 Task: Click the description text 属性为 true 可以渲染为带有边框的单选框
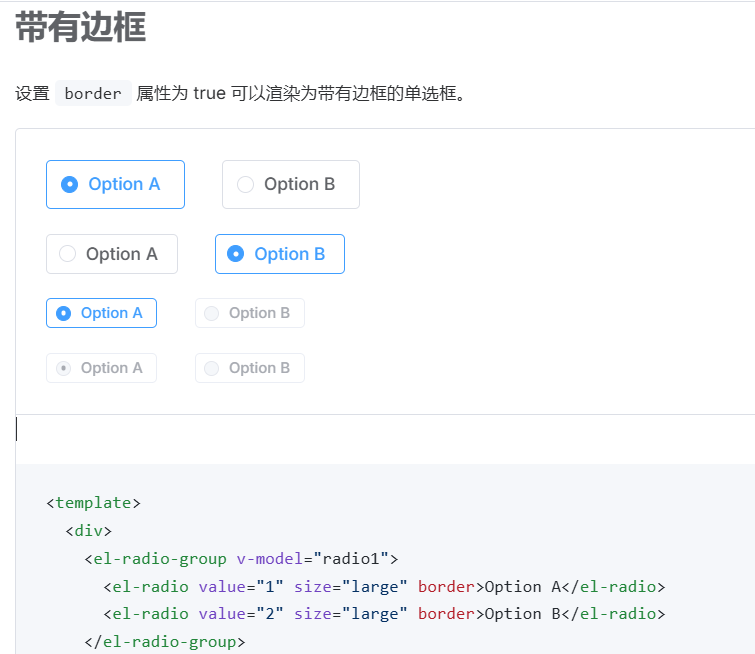pyautogui.click(x=300, y=93)
